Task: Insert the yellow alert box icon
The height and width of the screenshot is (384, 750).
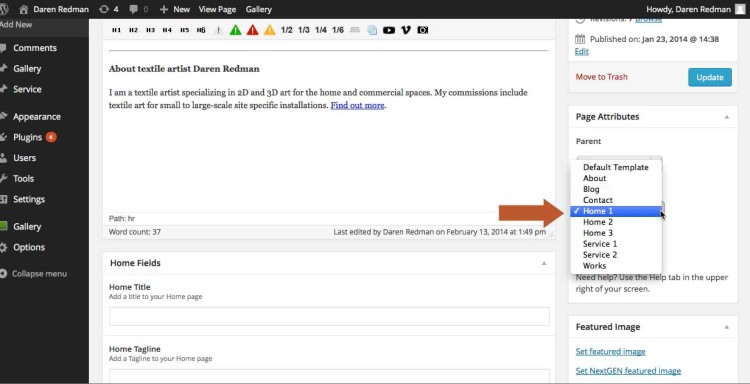Action: pos(270,30)
